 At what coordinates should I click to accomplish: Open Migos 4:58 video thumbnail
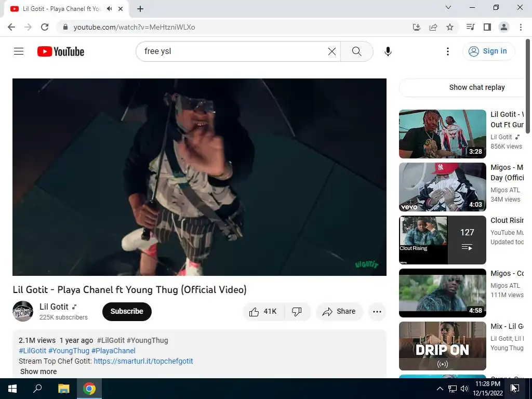click(443, 293)
